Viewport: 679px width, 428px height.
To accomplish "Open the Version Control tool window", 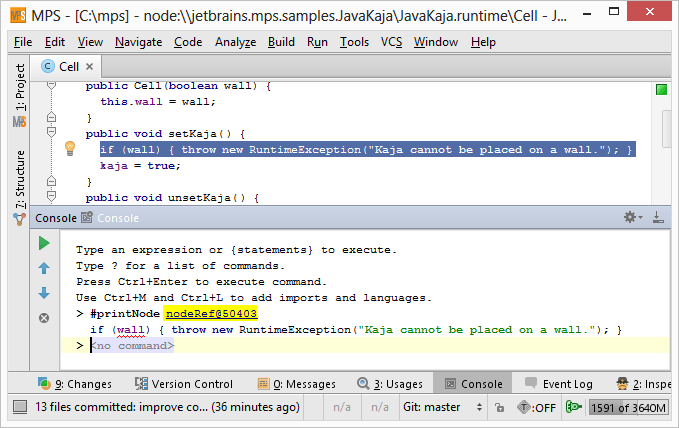I will point(184,384).
